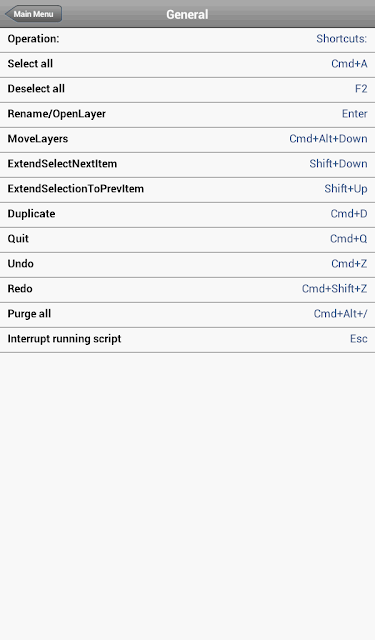Tap the ExtendSelectNextItem row
375x640 pixels.
click(187, 164)
